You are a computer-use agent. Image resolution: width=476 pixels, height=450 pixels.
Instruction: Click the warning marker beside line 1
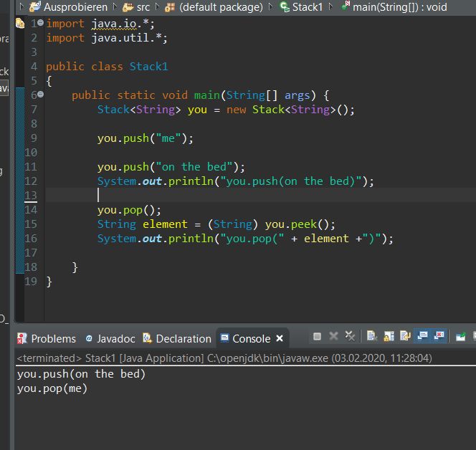coord(20,24)
